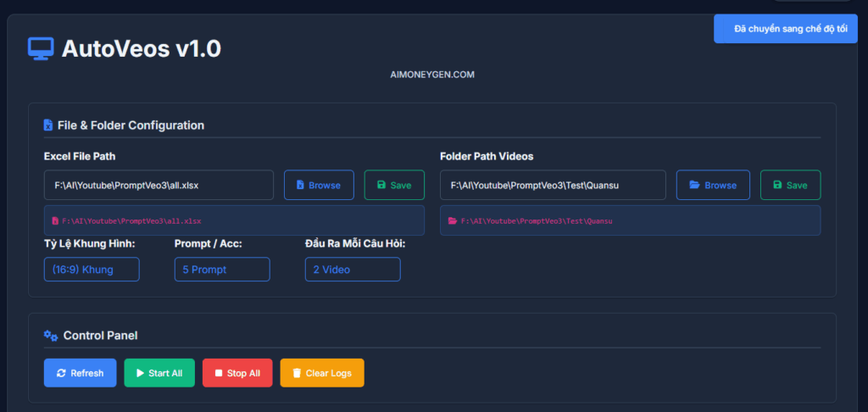Click into the Folder Path Videos text field
This screenshot has height=412, width=868.
pos(553,185)
